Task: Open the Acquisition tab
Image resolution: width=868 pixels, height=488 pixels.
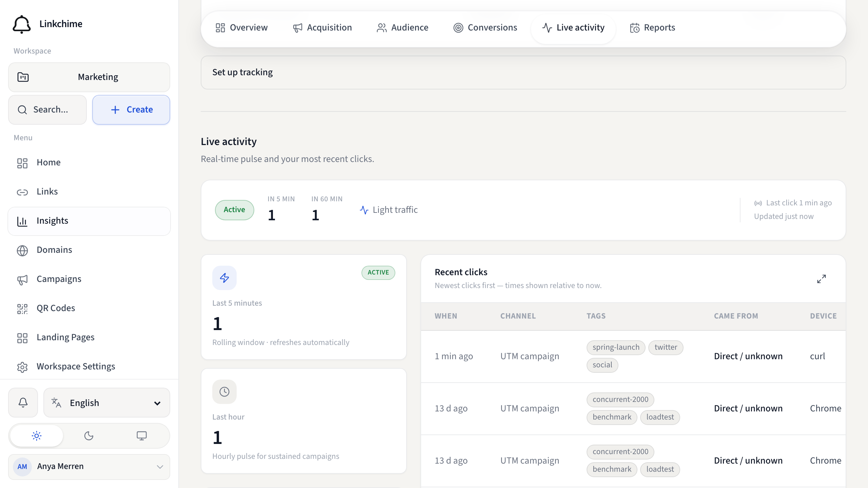Action: 322,28
